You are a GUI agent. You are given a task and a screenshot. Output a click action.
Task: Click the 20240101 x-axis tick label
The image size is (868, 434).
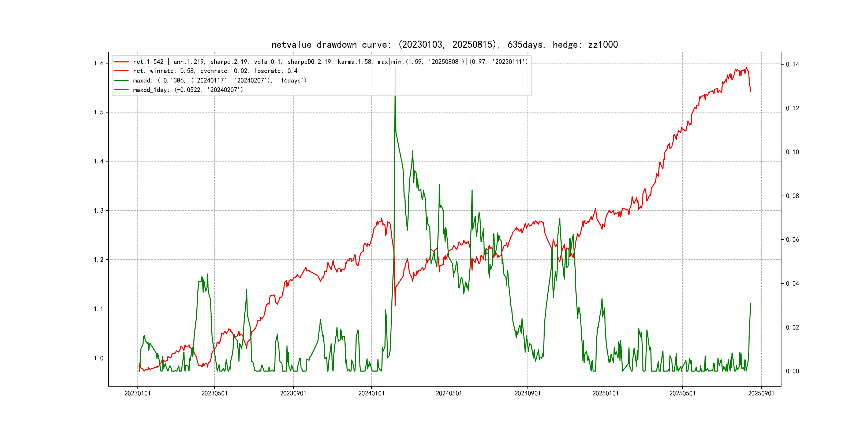point(371,394)
